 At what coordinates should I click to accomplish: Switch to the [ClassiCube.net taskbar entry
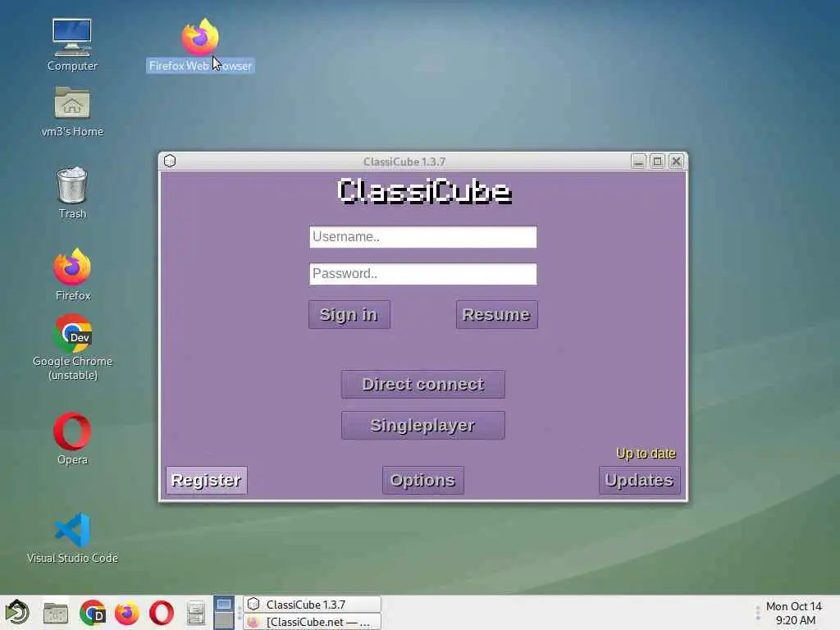click(x=313, y=622)
